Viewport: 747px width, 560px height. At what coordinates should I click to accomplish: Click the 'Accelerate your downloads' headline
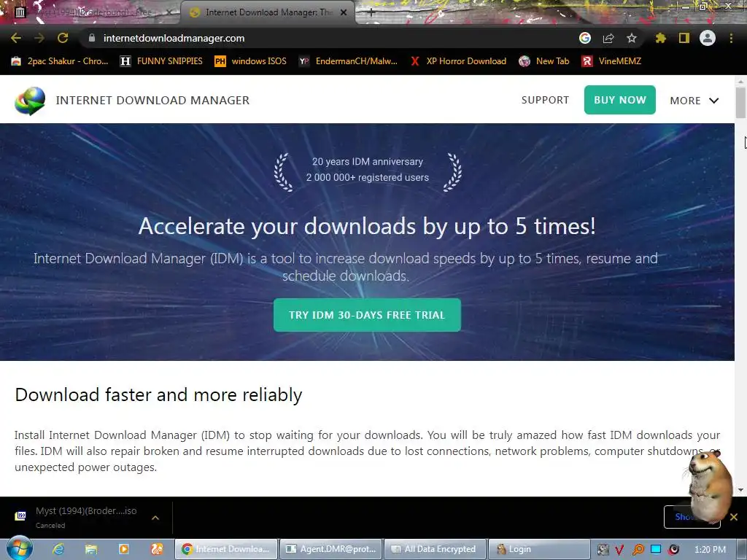click(367, 226)
